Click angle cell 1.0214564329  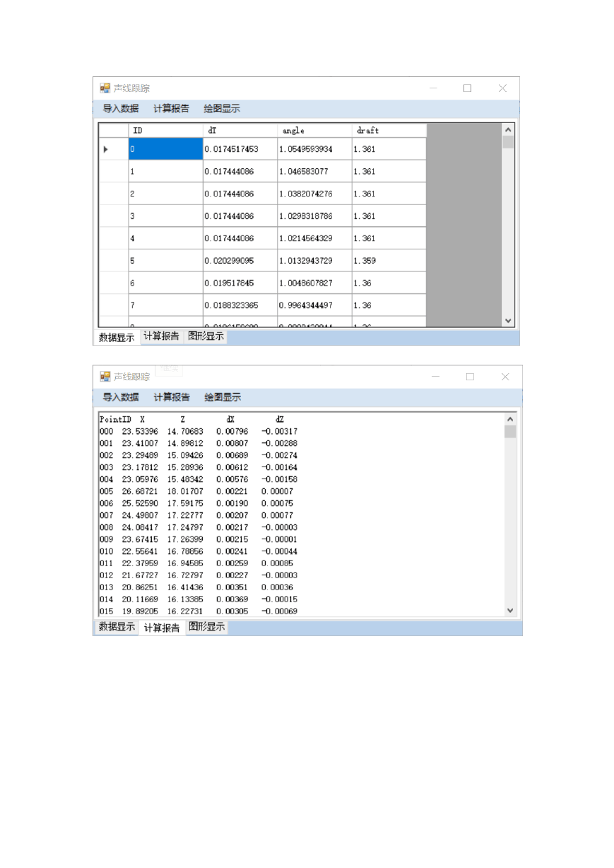[x=314, y=238]
